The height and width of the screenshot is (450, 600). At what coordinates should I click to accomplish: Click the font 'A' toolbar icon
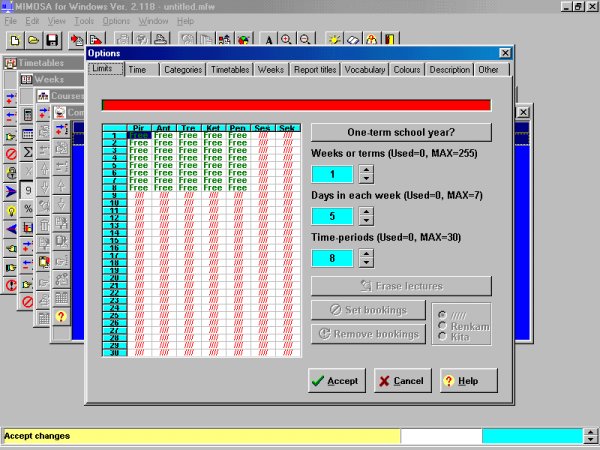point(269,40)
